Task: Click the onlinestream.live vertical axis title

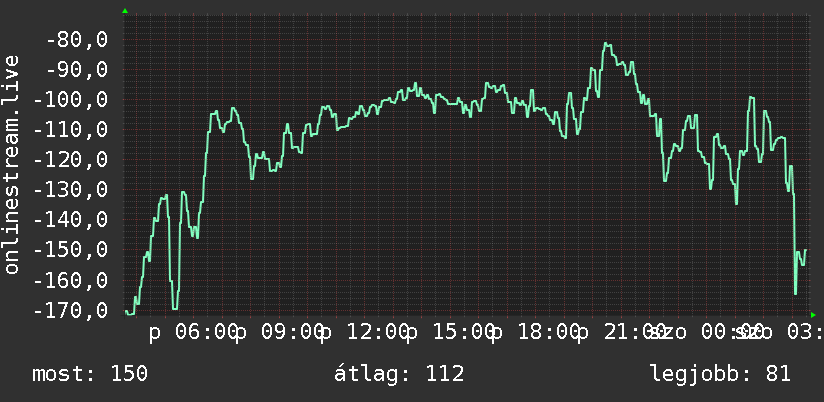Action: (11, 164)
